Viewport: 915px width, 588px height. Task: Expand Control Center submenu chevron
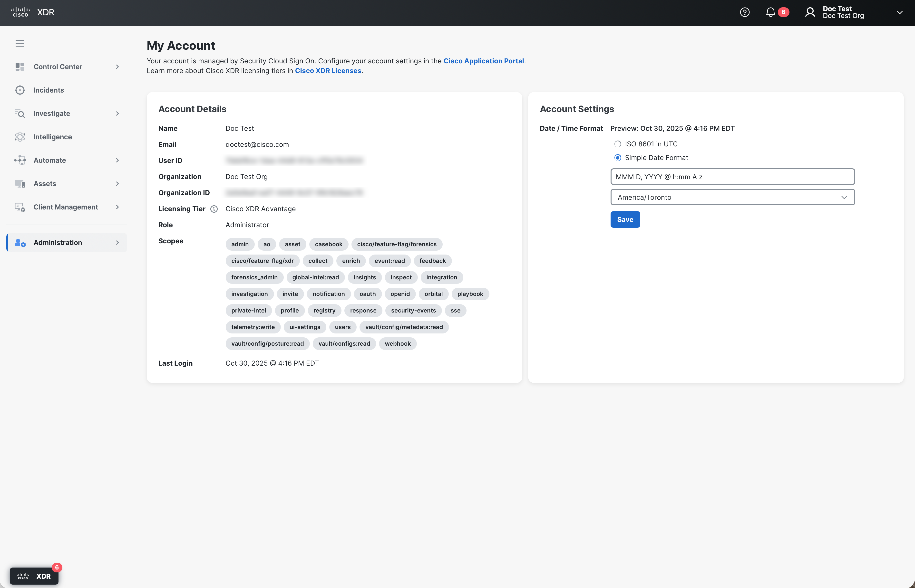[x=117, y=67]
